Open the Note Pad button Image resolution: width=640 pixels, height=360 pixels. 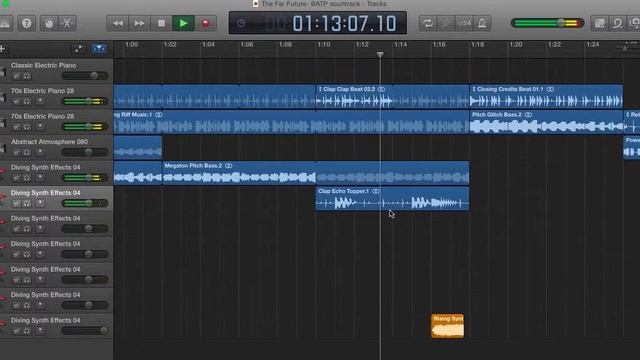[x=600, y=23]
